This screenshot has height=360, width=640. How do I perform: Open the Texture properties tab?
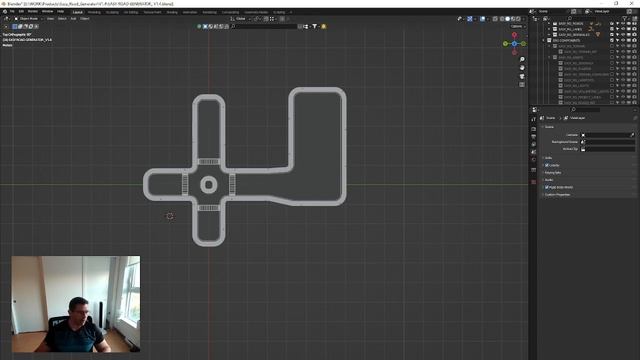click(x=533, y=182)
